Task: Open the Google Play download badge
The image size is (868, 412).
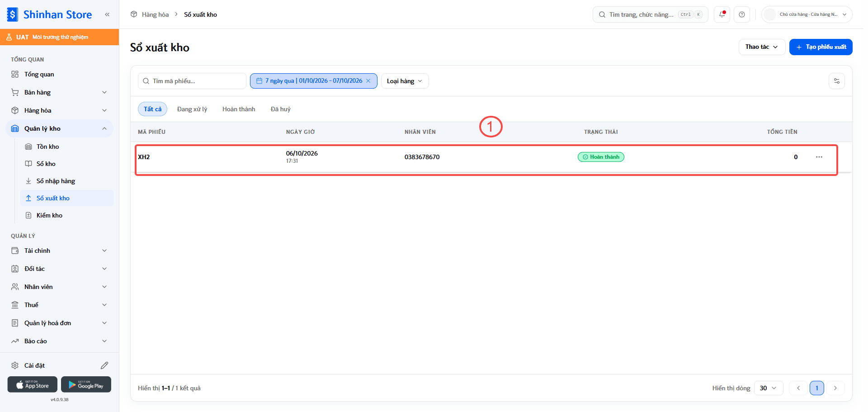Action: [86, 384]
